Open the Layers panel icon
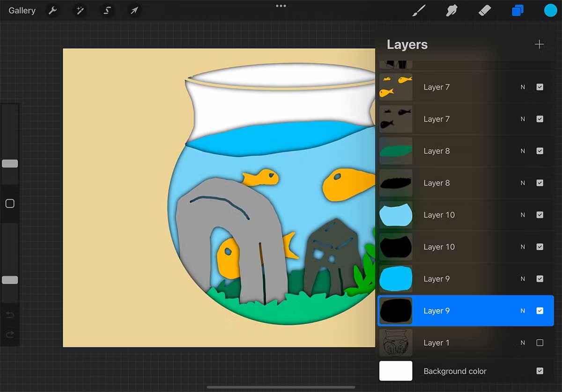 518,10
